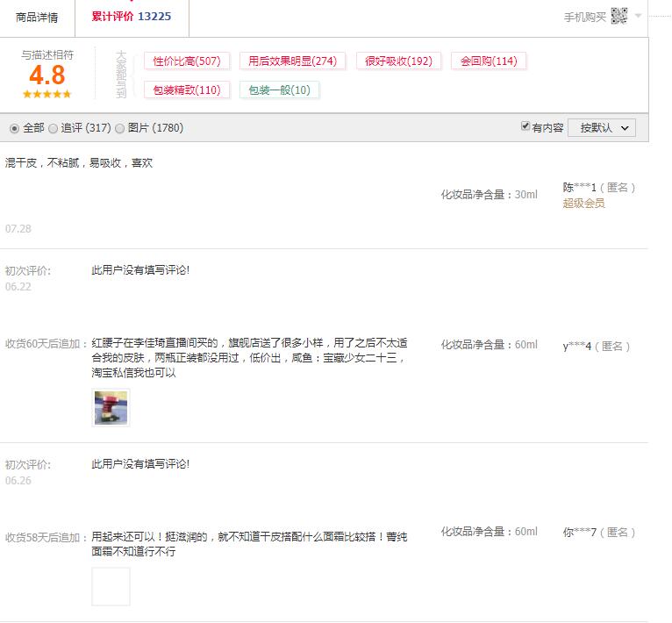
Task: Filter reviews by 图片 (1780)
Action: point(120,128)
